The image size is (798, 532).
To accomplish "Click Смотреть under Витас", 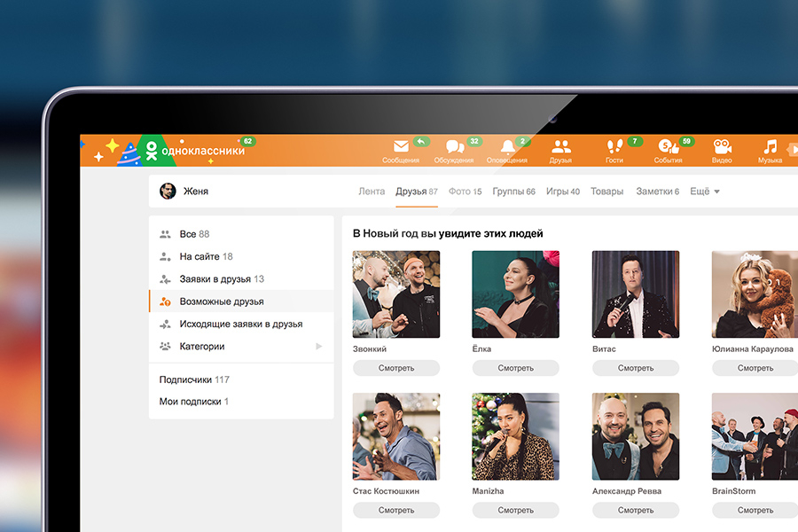I will pyautogui.click(x=636, y=368).
